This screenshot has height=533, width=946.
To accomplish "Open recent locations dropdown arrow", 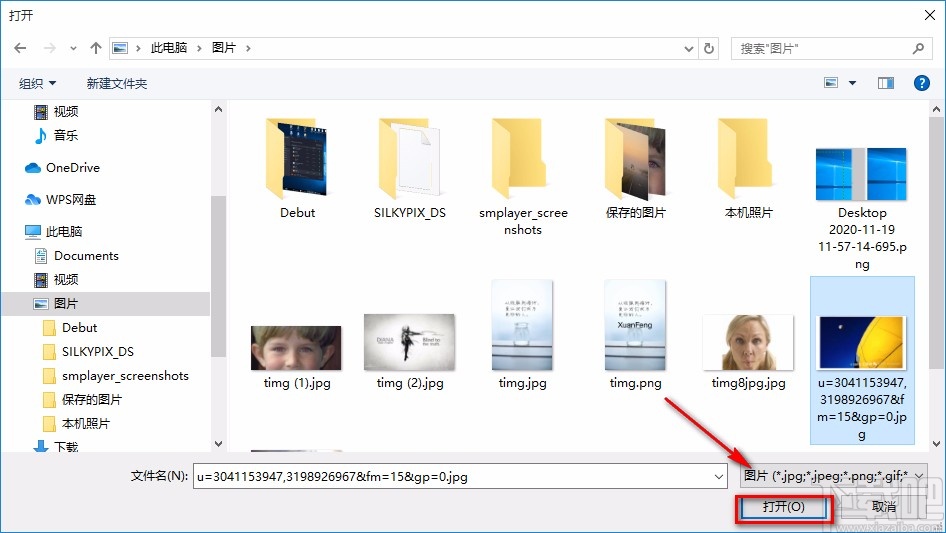I will (x=73, y=48).
